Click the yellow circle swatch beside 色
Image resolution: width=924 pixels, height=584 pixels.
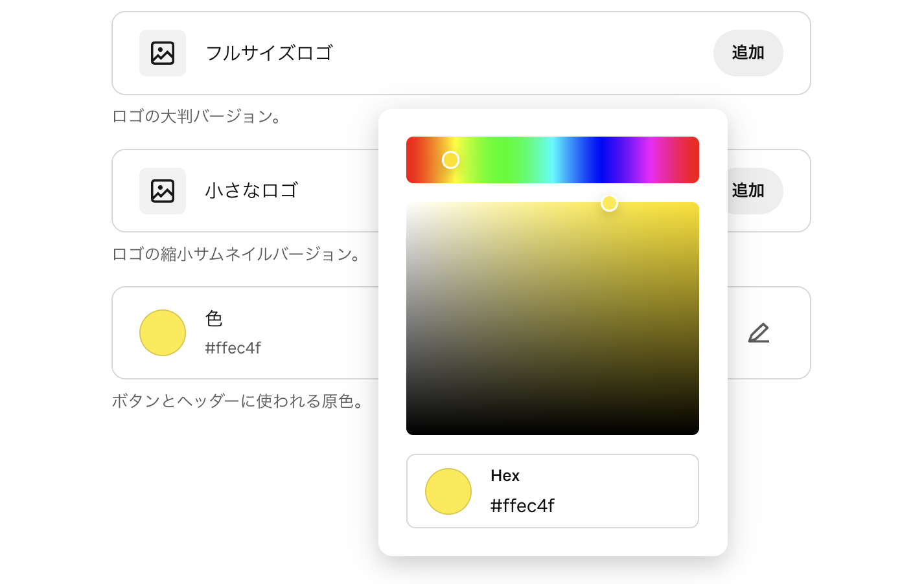point(163,333)
